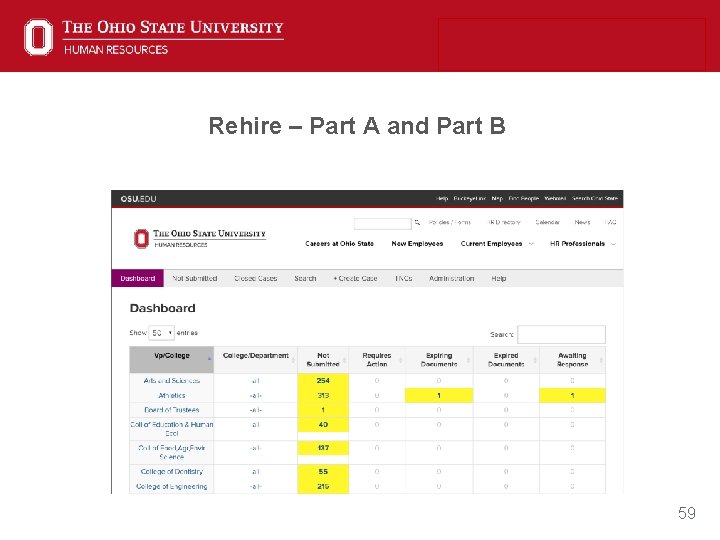
Task: Click the yellow 40 Not Submitted cell
Action: pos(323,425)
